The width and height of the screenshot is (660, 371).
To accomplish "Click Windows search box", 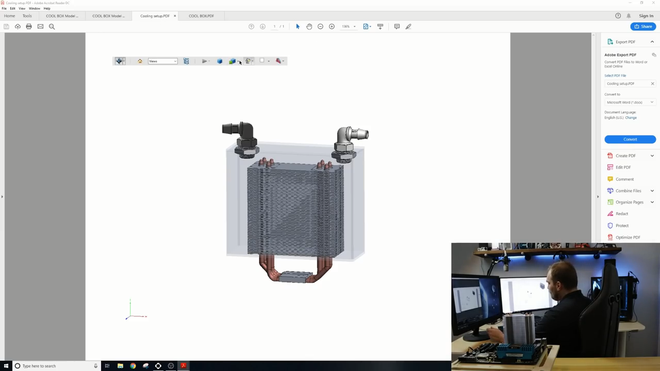I will click(56, 366).
